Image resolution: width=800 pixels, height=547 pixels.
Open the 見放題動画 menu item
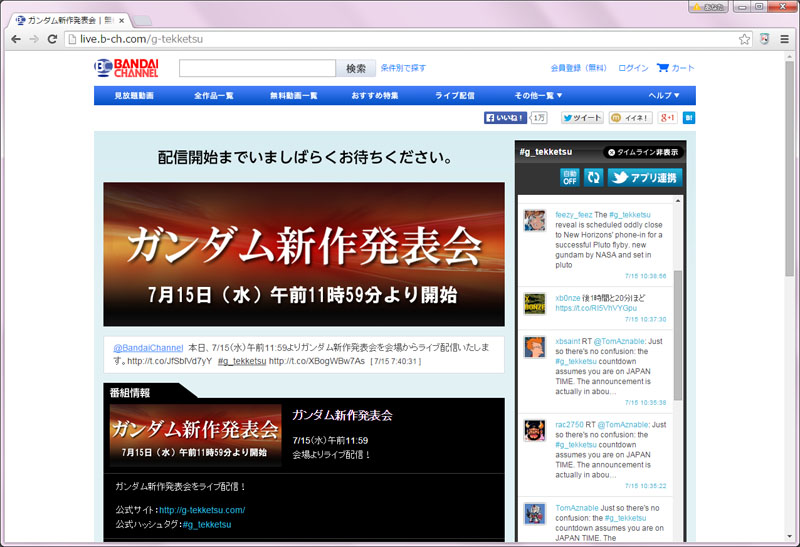134,95
